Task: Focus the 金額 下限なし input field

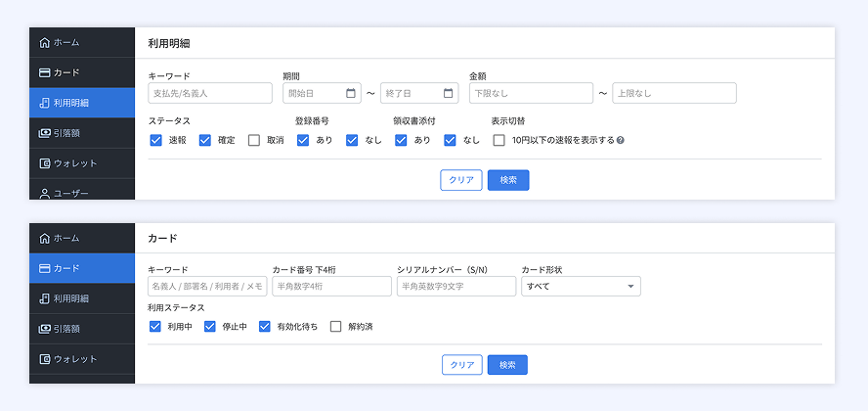Action: (531, 94)
